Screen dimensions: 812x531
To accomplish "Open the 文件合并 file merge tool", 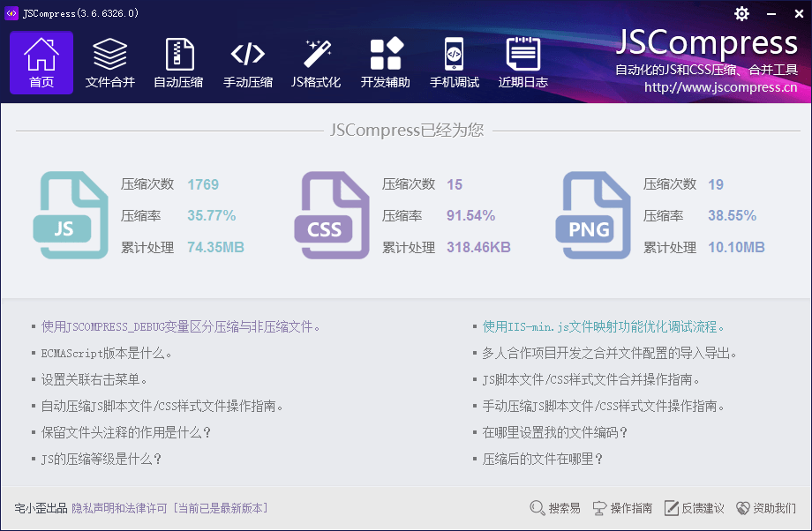I will (109, 63).
